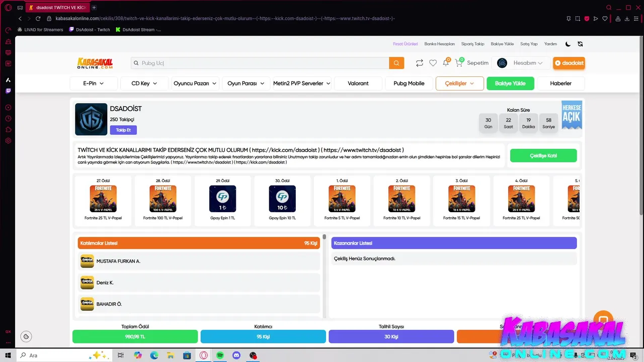Open Twitch in the Opera sidebar

tap(8, 91)
